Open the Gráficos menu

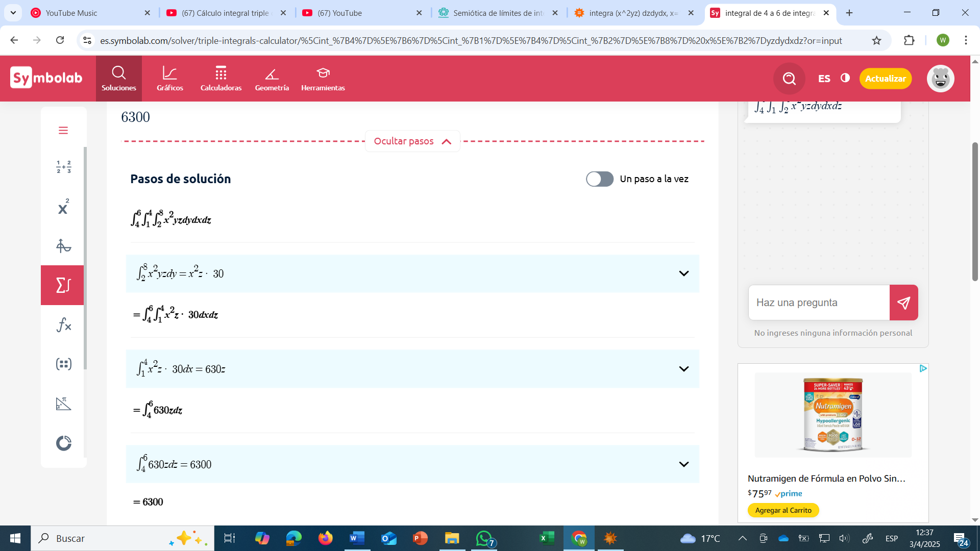(170, 79)
